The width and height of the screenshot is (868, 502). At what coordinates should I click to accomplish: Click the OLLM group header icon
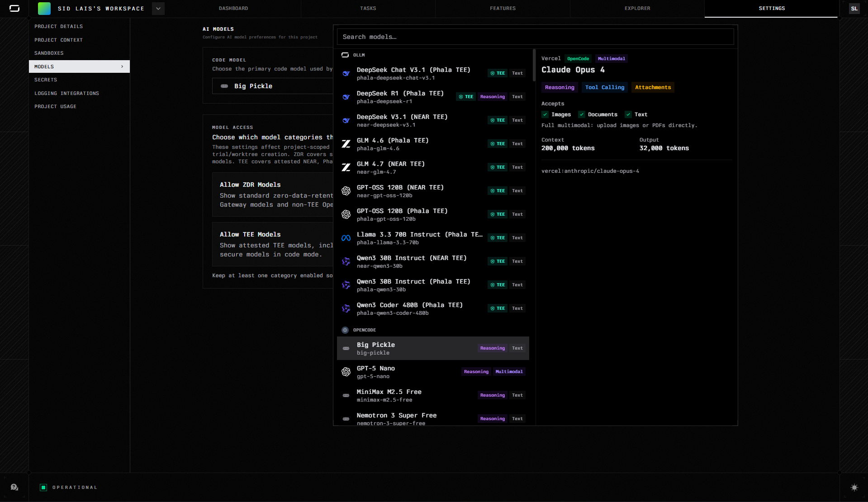click(345, 55)
